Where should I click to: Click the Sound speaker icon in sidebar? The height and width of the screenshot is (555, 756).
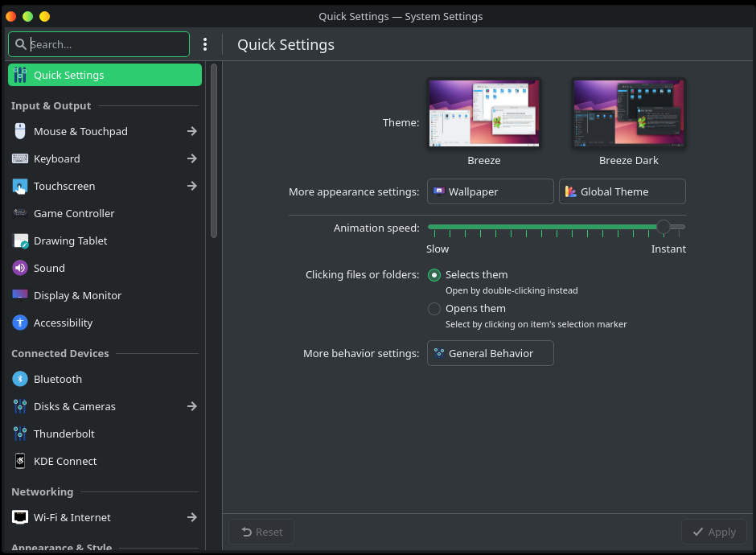(20, 268)
